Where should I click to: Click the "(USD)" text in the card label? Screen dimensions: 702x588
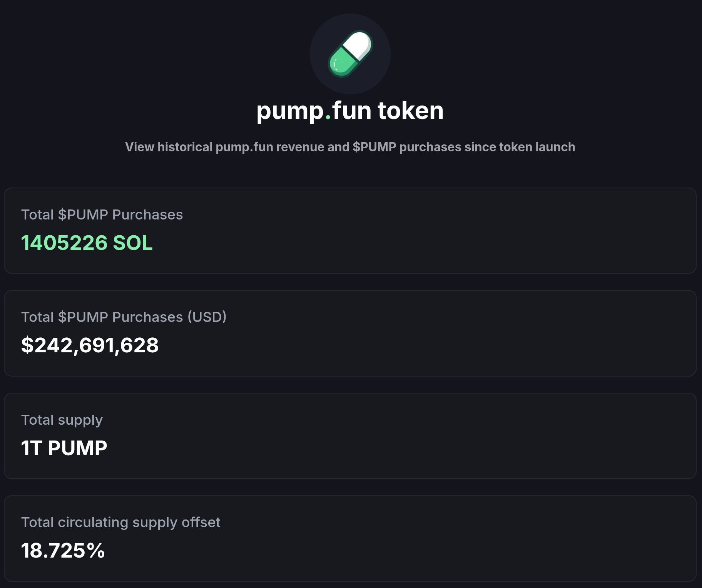(x=207, y=317)
